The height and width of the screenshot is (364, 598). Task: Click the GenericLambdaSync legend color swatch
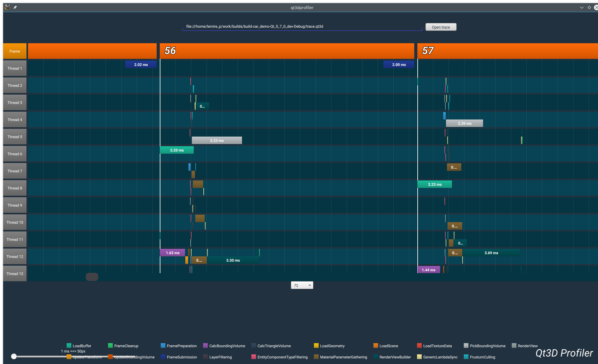(419, 357)
